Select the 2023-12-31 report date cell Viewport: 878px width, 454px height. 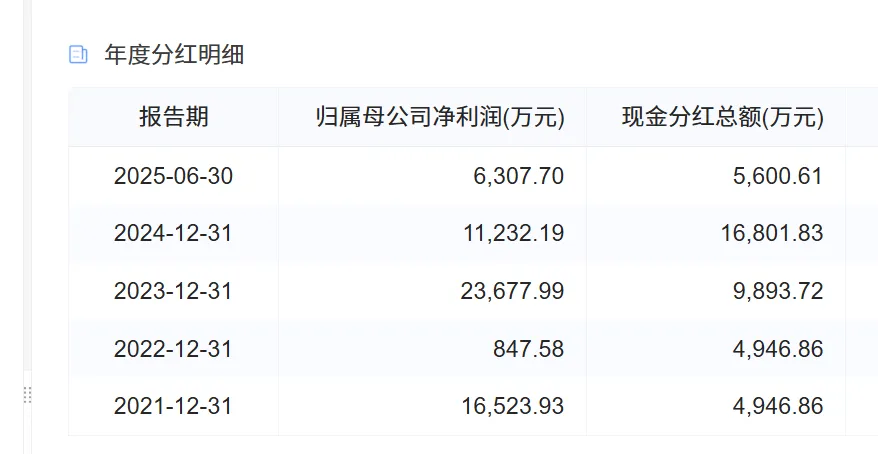(174, 291)
